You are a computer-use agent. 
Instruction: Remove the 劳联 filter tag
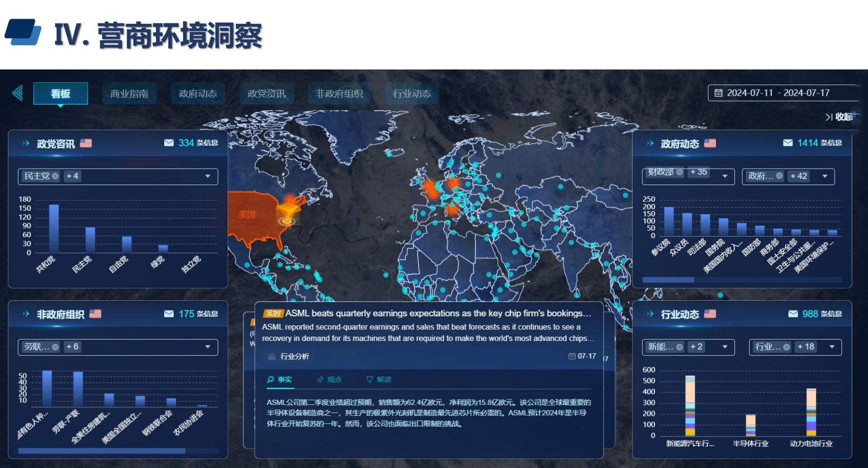[55, 347]
